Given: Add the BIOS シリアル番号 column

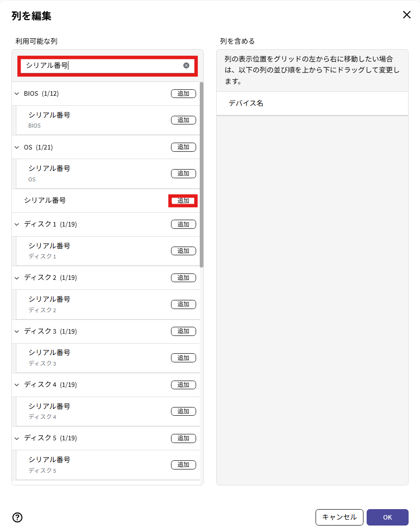Looking at the screenshot, I should (183, 120).
